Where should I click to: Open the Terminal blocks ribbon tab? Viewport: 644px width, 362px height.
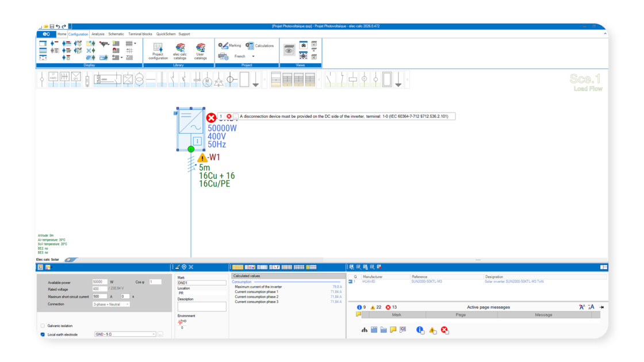pyautogui.click(x=140, y=34)
